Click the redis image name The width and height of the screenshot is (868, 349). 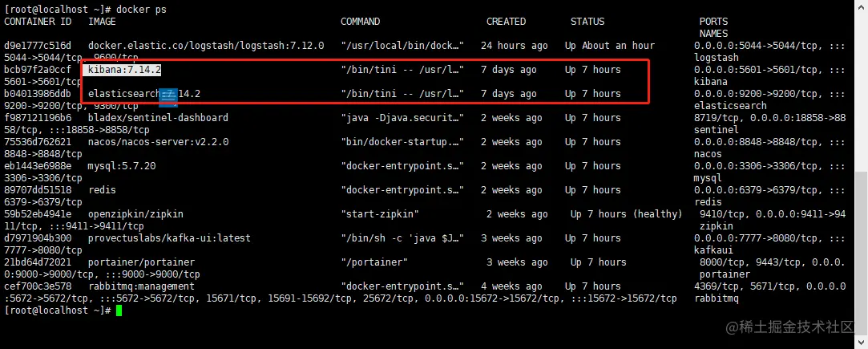103,190
